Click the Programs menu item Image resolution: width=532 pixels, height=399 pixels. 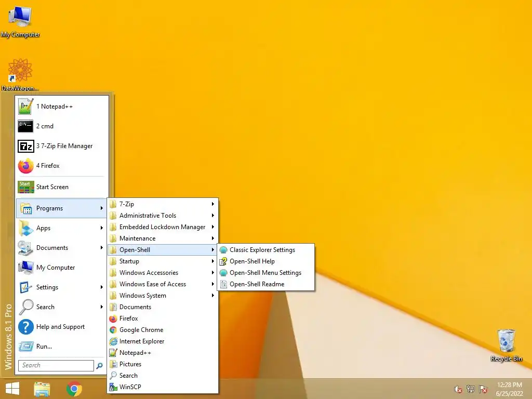point(62,208)
